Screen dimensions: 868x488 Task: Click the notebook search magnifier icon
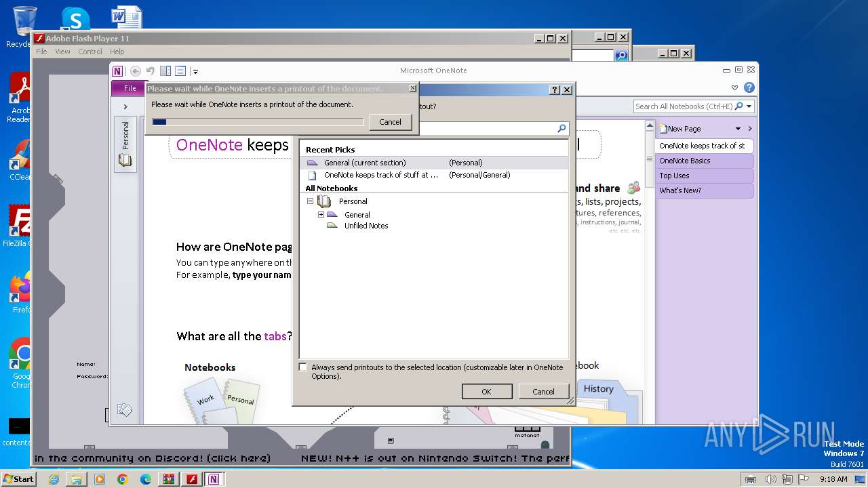[738, 106]
